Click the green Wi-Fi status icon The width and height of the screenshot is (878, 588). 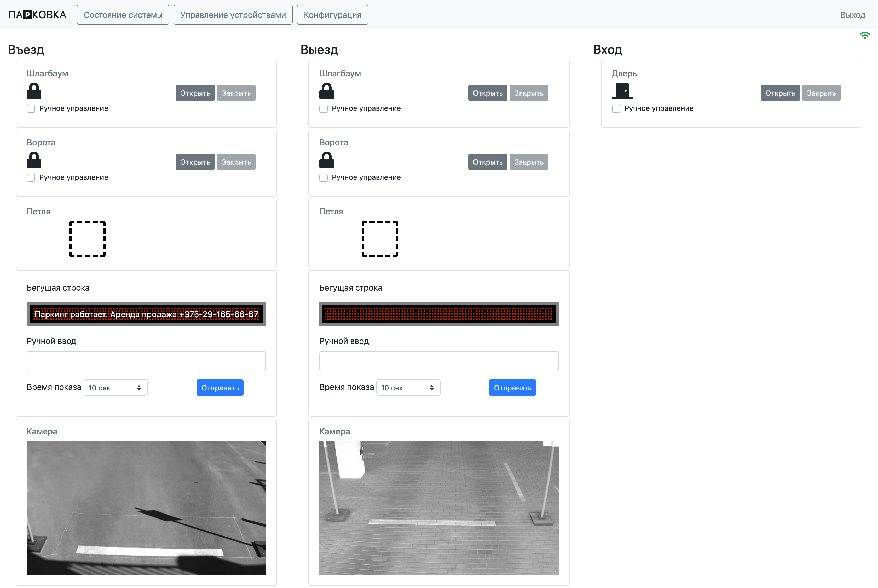coord(864,36)
